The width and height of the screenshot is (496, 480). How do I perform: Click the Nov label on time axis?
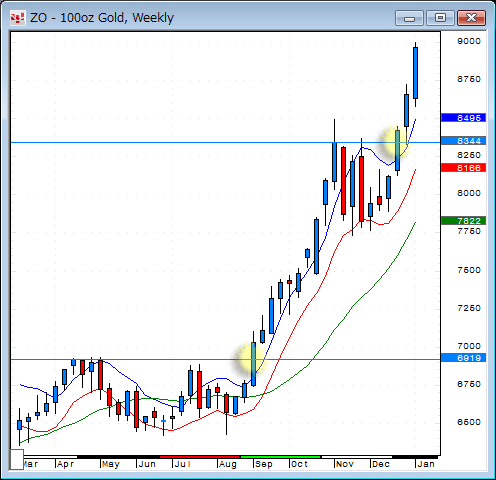[x=344, y=464]
